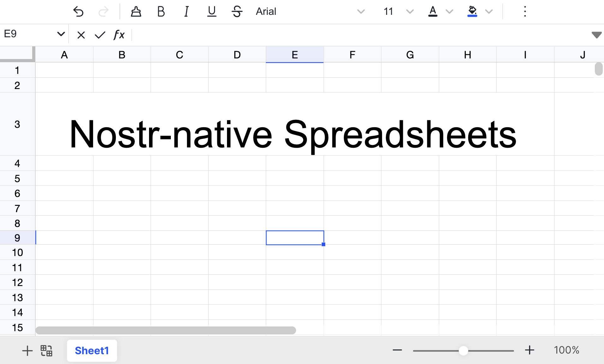Click the Redo arrow icon
604x364 pixels.
click(103, 12)
